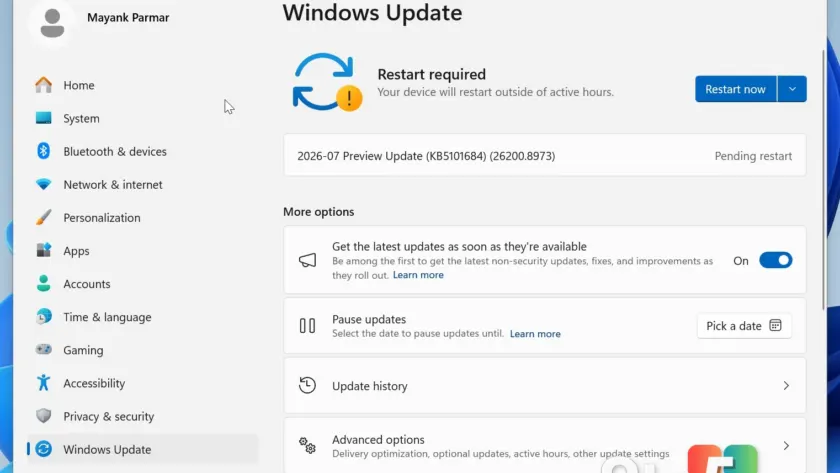
Task: Open Pick a date dropdown
Action: [x=744, y=326]
